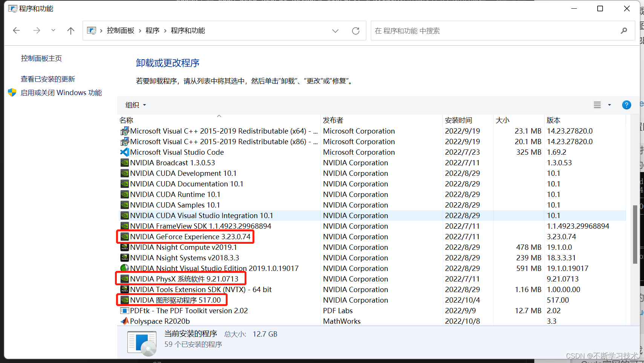Click the MathWorks Polyspace R2020b icon

coord(124,321)
